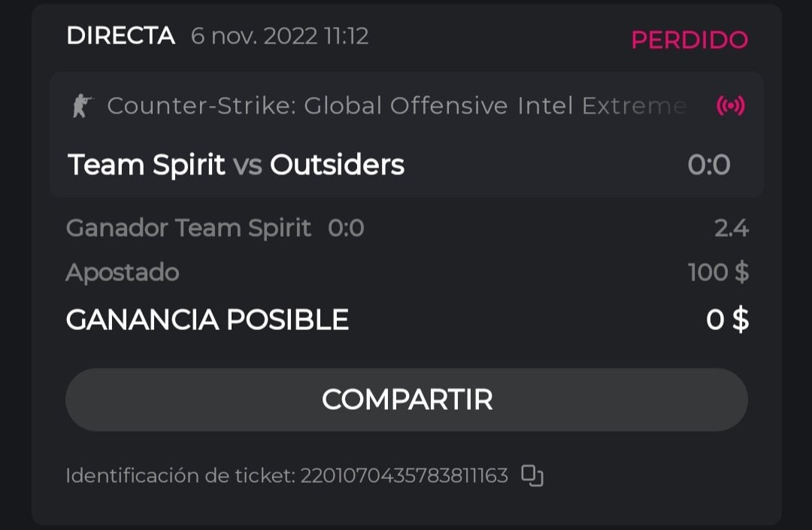Image resolution: width=812 pixels, height=530 pixels.
Task: Click the 6 nov. 2022 11:12 timestamp
Action: (280, 36)
